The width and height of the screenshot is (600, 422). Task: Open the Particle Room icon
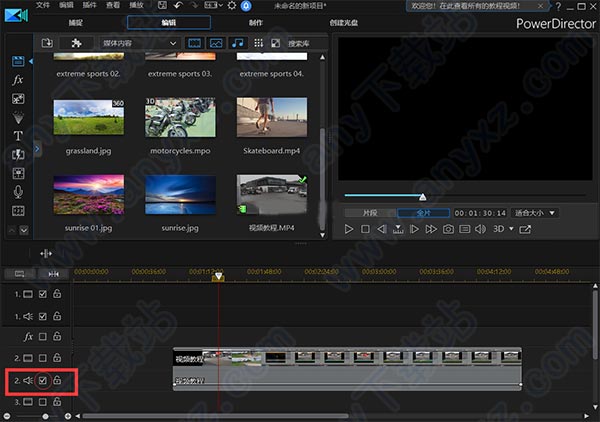[18, 117]
